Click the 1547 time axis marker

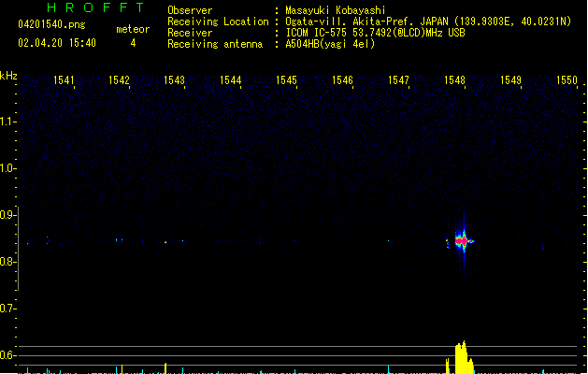tap(398, 80)
